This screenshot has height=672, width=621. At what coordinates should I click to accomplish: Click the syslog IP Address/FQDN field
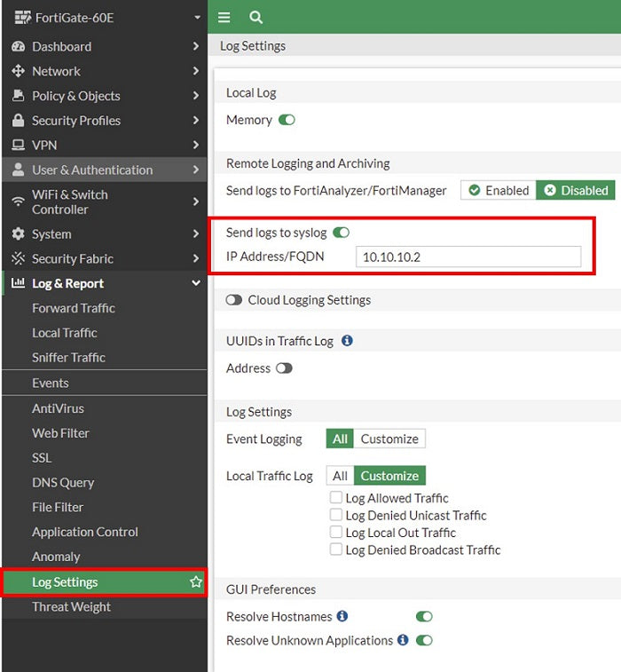coord(468,257)
